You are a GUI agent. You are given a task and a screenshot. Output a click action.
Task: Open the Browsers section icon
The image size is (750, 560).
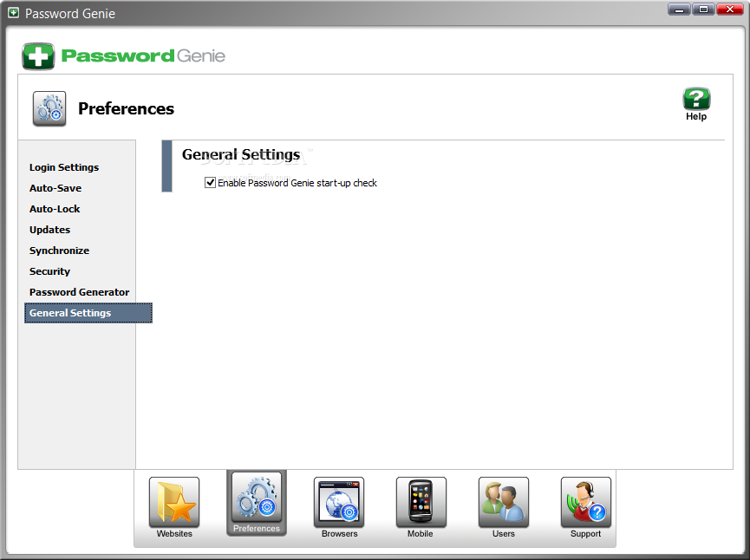pos(339,502)
